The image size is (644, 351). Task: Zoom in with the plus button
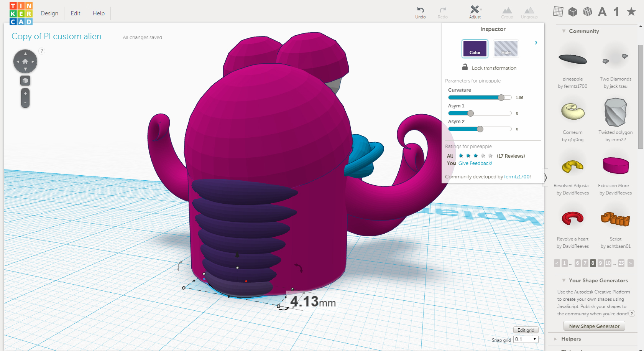pos(25,93)
